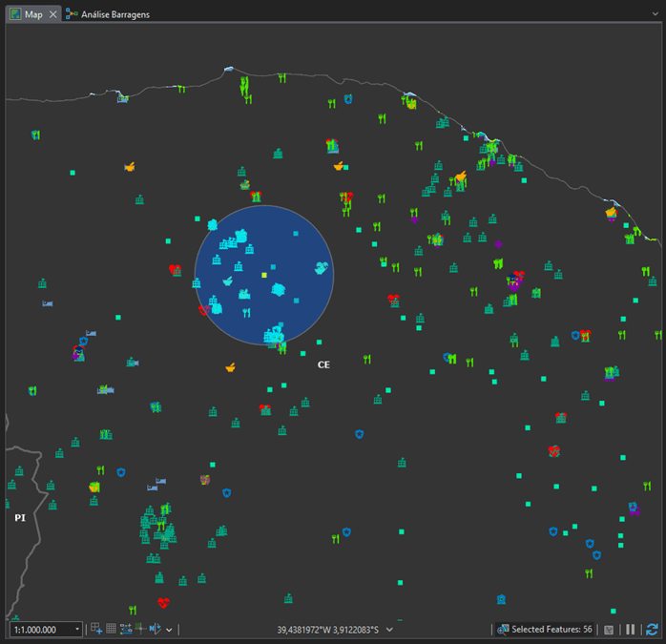
Task: Open the coordinate display format dropdown
Action: point(389,630)
